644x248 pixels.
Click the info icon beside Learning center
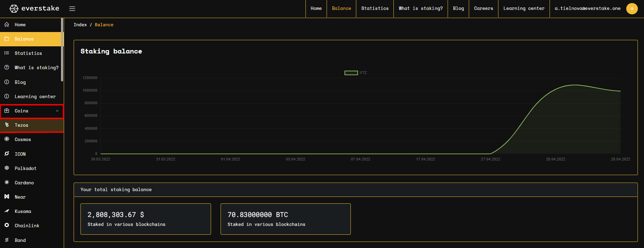tap(7, 96)
